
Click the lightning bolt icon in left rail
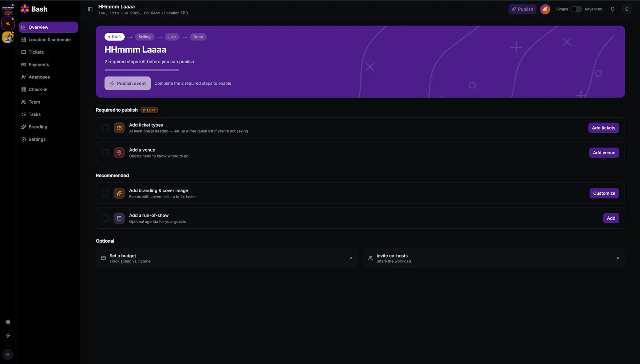(8, 336)
